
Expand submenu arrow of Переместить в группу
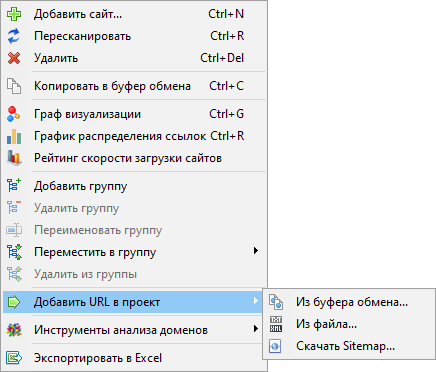tap(256, 251)
